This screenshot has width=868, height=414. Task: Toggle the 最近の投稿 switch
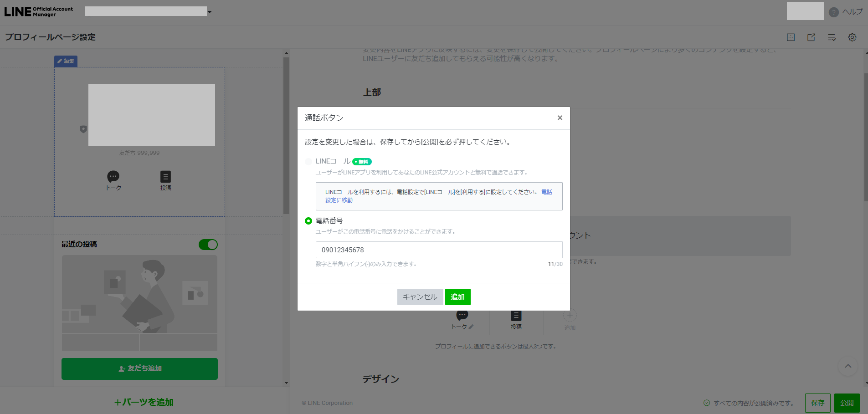click(208, 245)
